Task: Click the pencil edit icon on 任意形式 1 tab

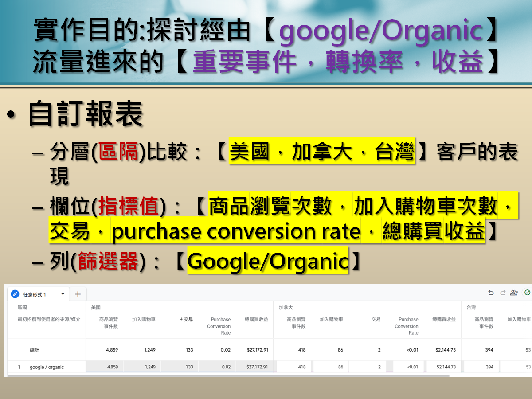Action: pos(15,294)
